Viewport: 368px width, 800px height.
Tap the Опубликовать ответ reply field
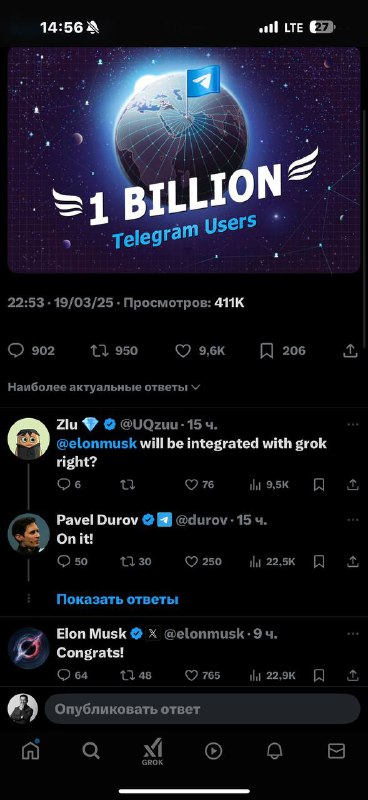[x=202, y=709]
